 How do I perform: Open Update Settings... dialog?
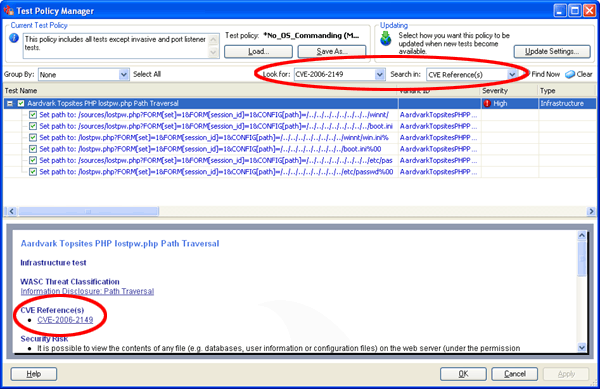(552, 51)
